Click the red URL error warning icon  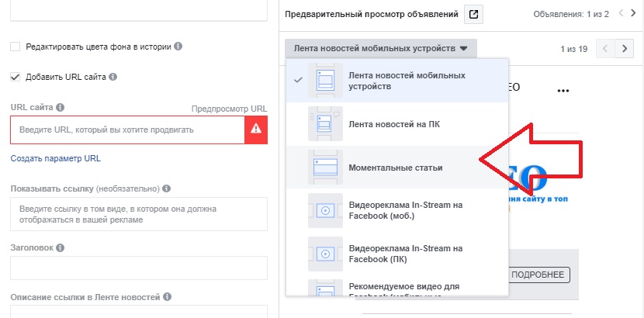256,130
